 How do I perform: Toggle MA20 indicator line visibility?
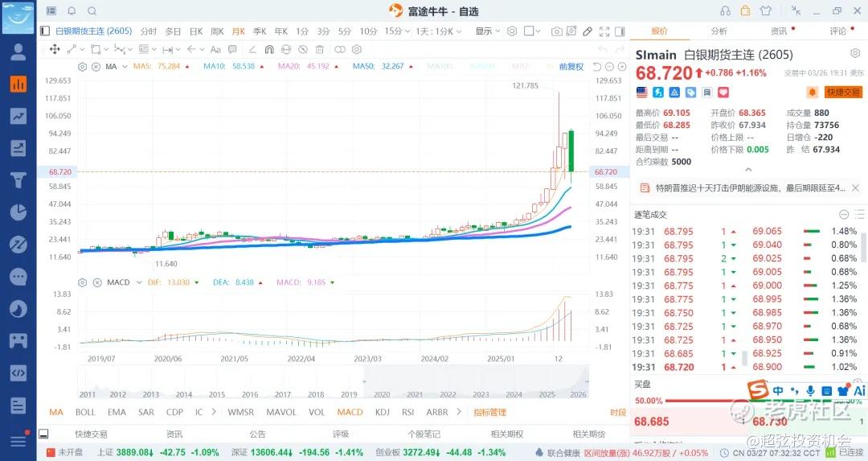tap(309, 67)
